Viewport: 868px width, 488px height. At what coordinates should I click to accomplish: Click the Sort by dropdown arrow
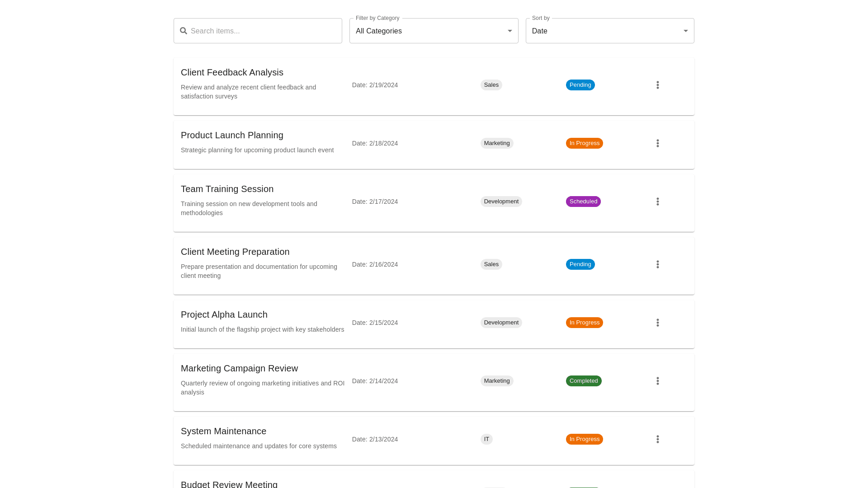pos(685,31)
